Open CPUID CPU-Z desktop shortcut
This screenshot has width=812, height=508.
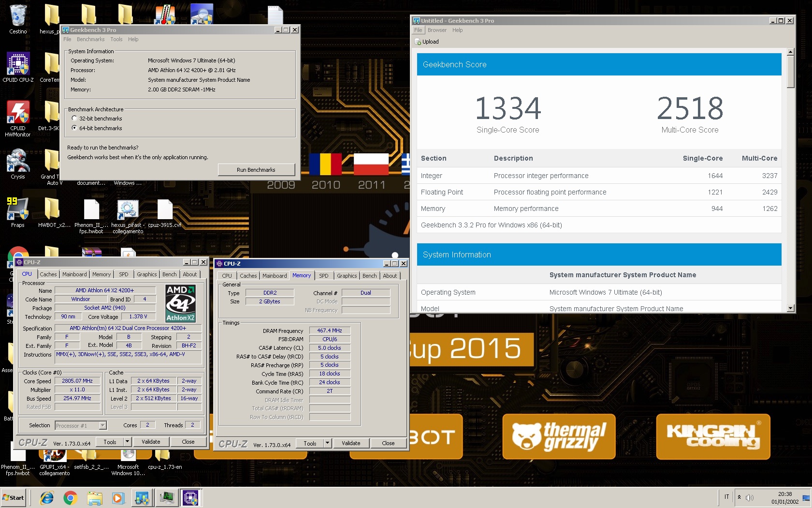[x=18, y=67]
